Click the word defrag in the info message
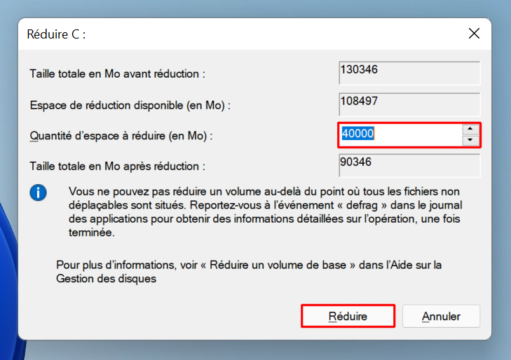Image resolution: width=511 pixels, height=360 pixels. 362,205
